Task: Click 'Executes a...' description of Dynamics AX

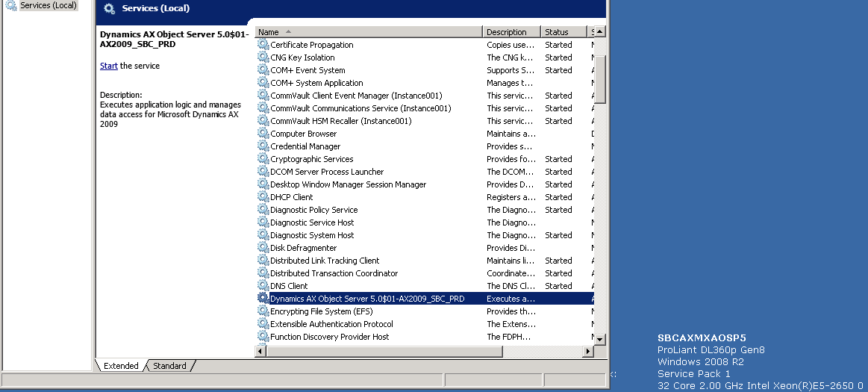Action: (511, 299)
